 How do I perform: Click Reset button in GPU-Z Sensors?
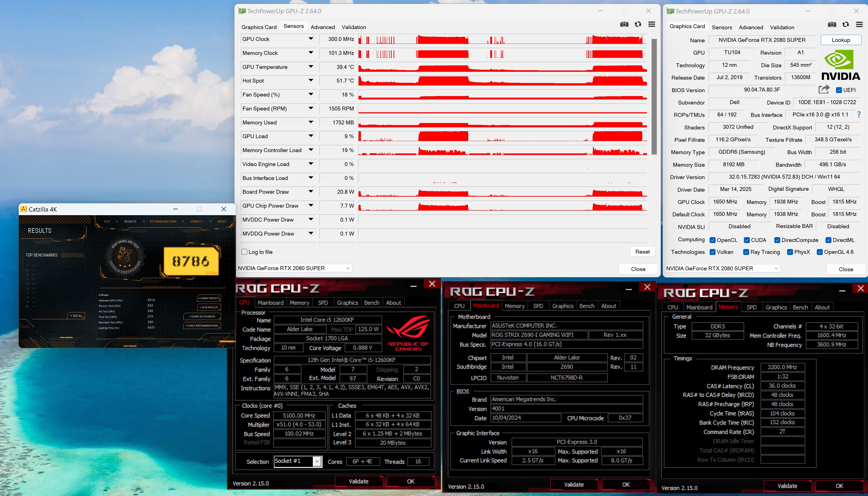click(x=642, y=252)
